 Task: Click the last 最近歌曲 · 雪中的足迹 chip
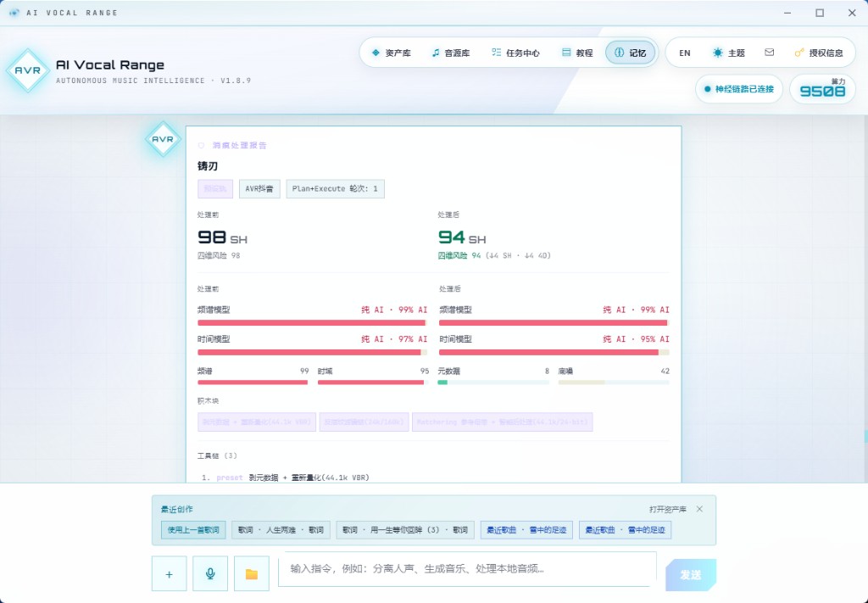tap(625, 530)
